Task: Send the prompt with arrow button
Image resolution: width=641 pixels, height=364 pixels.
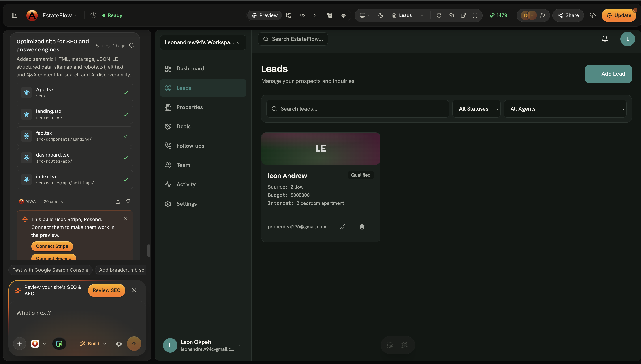Action: tap(134, 344)
